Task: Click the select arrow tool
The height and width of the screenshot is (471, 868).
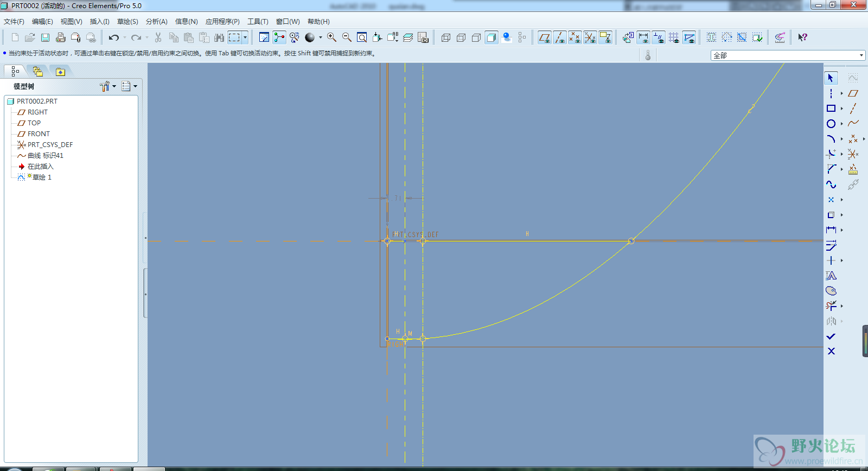Action: pos(831,78)
